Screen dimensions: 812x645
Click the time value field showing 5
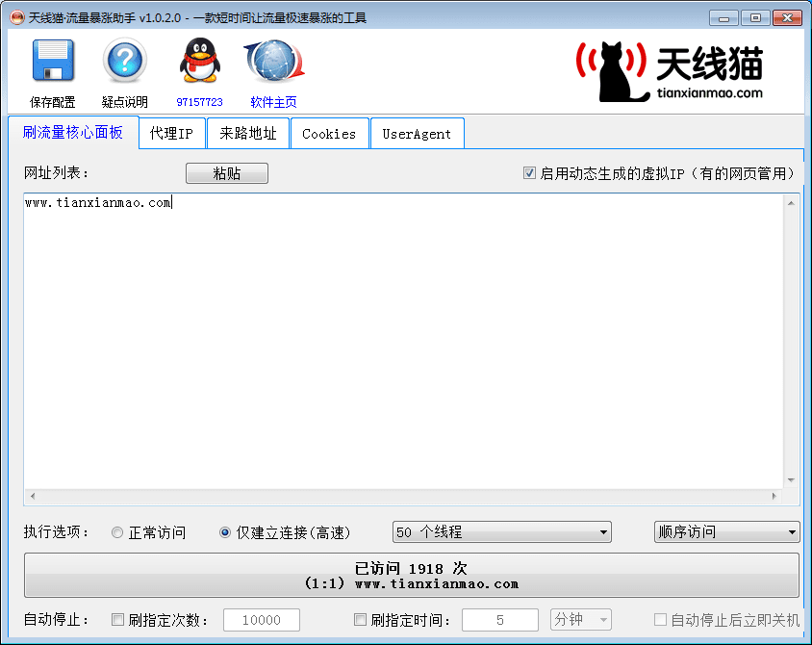(x=500, y=620)
